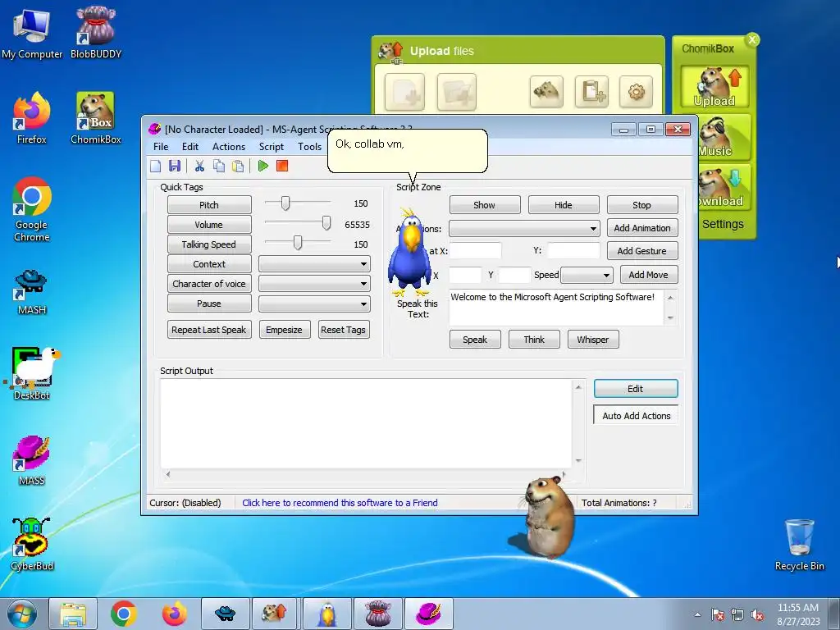
Task: Open the Actions menu
Action: [229, 147]
